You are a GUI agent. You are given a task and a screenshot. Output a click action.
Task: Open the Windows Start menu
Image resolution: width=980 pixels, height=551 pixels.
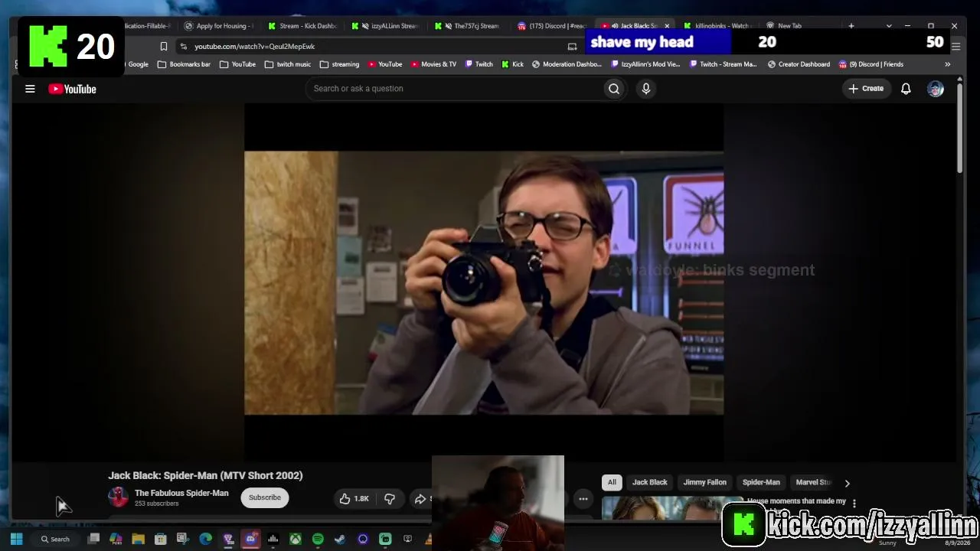point(16,539)
